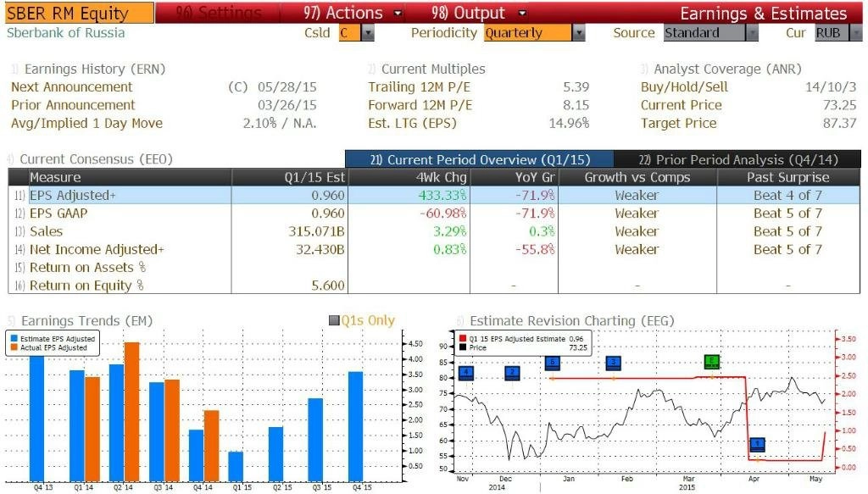
Task: Expand the Csld dropdown arrow
Action: pyautogui.click(x=368, y=33)
